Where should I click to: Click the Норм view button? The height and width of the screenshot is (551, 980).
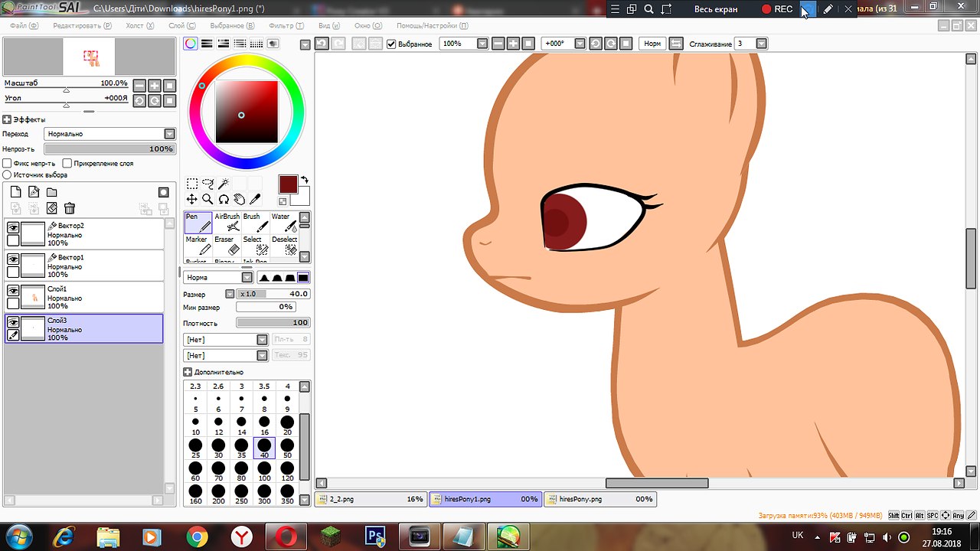click(652, 44)
